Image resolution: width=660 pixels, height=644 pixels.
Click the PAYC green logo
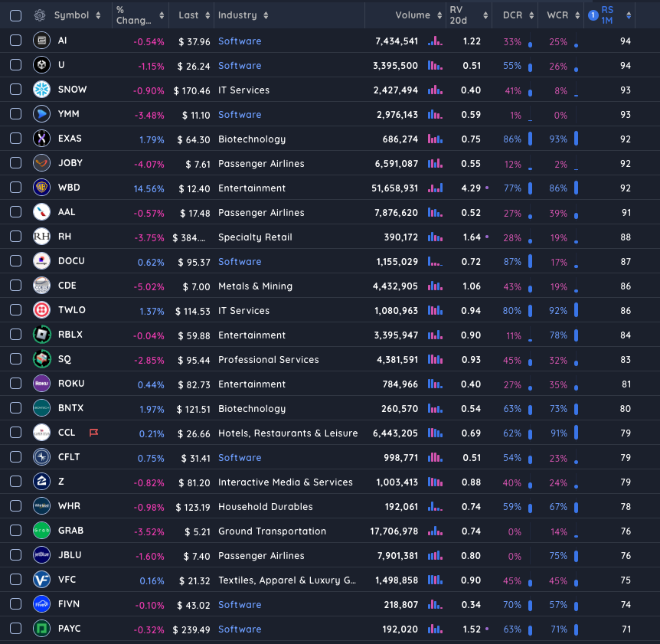(41, 629)
